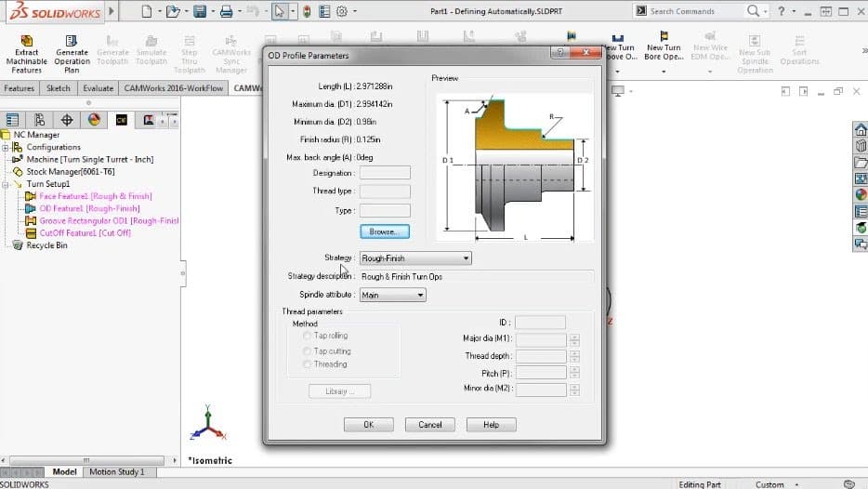Select Recycle Bin in NC tree
Image resolution: width=868 pixels, height=489 pixels.
coord(47,245)
